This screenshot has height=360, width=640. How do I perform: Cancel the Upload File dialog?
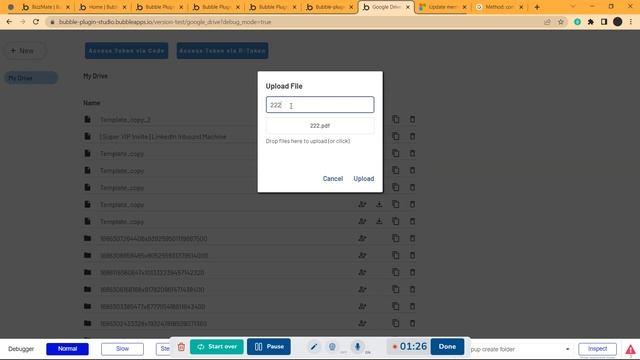[x=333, y=178]
